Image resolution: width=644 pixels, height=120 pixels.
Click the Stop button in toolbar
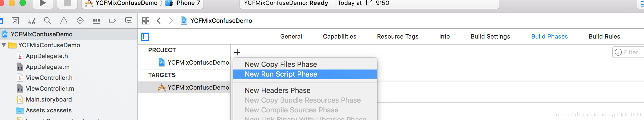point(67,3)
